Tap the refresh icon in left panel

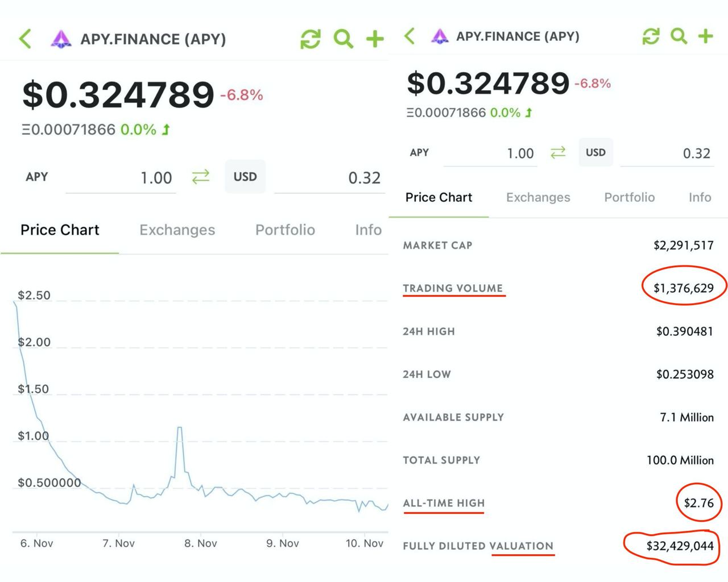pos(311,39)
